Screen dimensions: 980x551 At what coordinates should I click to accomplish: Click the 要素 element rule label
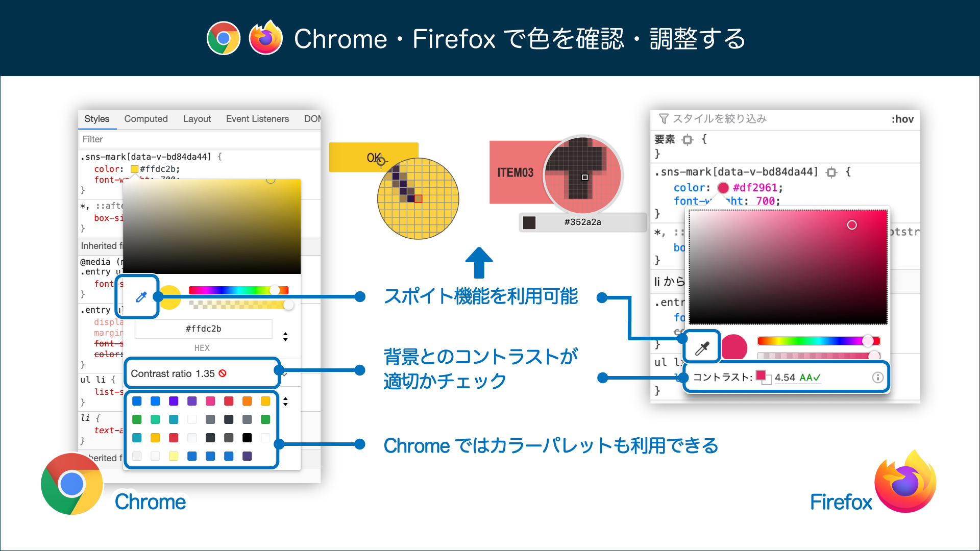click(x=664, y=139)
